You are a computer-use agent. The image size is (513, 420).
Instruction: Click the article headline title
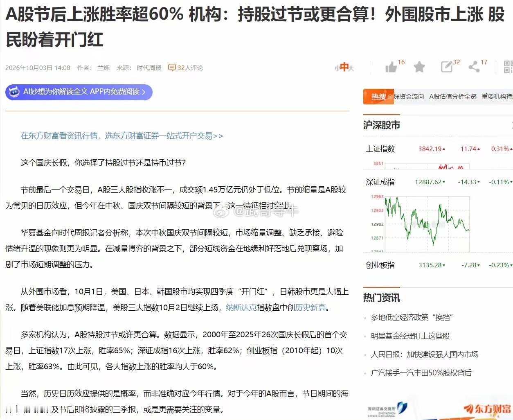click(x=255, y=27)
